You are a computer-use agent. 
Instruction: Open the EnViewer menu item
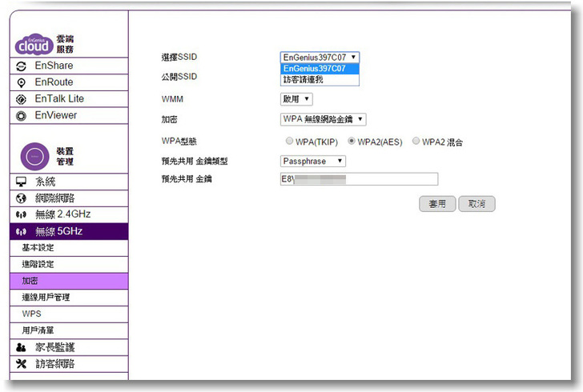pos(69,115)
